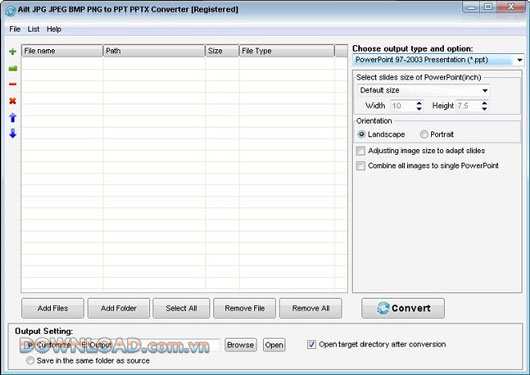Click the green plus add-file icon
530x375 pixels.
click(x=13, y=52)
